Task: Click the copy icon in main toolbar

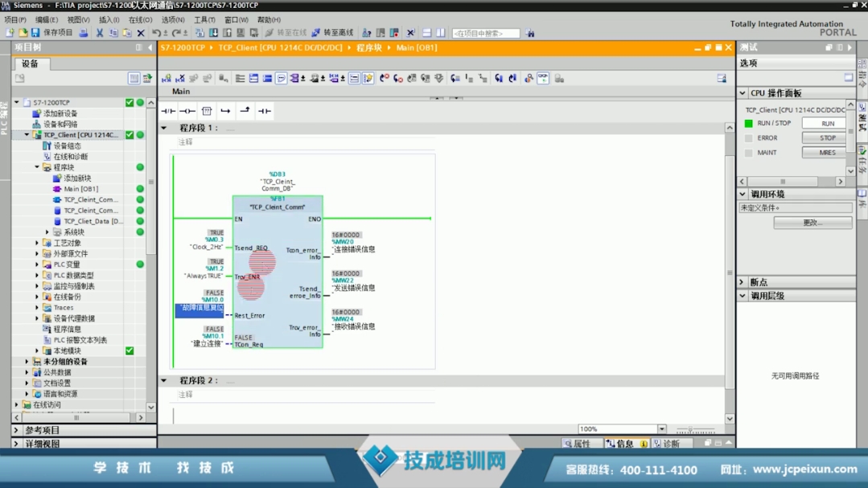Action: pos(113,33)
